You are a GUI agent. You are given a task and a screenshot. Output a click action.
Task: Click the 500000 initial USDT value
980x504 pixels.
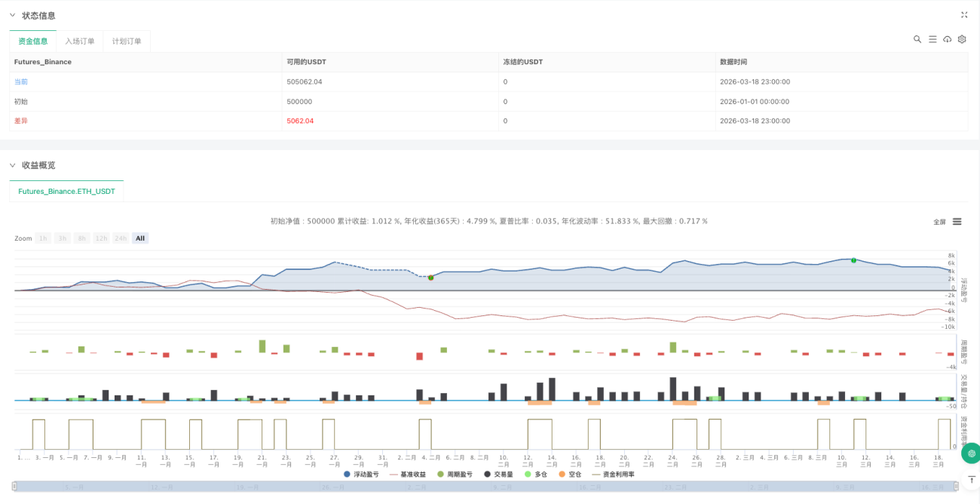[x=299, y=101]
